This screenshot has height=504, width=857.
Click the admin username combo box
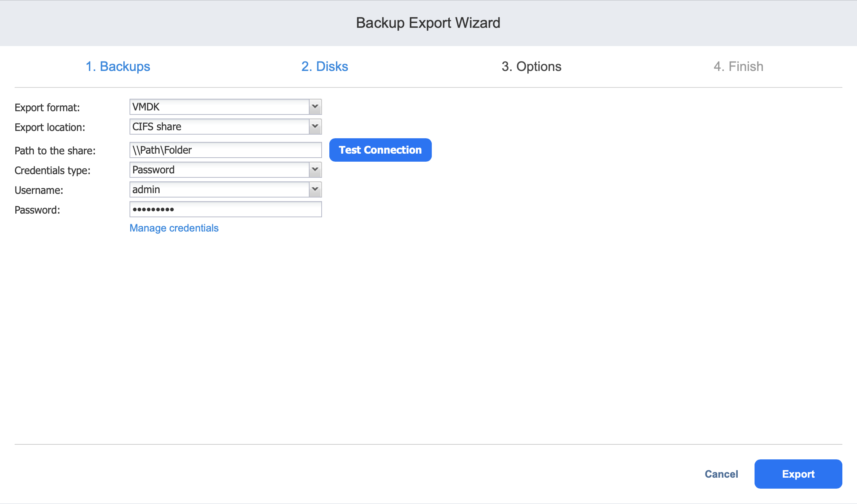[220, 189]
